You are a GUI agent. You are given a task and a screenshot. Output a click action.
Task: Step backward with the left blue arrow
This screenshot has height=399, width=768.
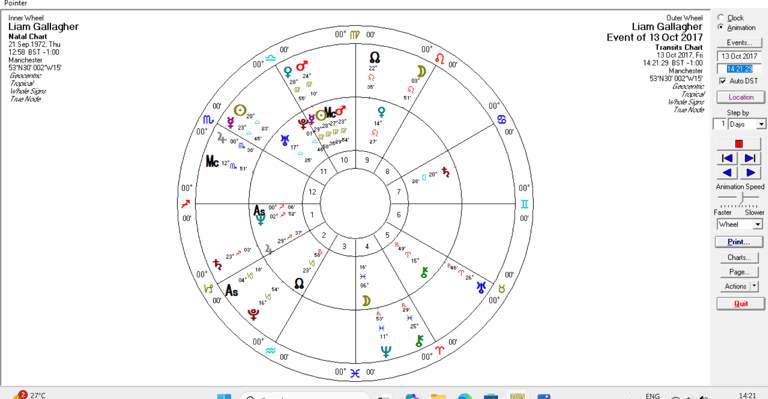click(728, 172)
